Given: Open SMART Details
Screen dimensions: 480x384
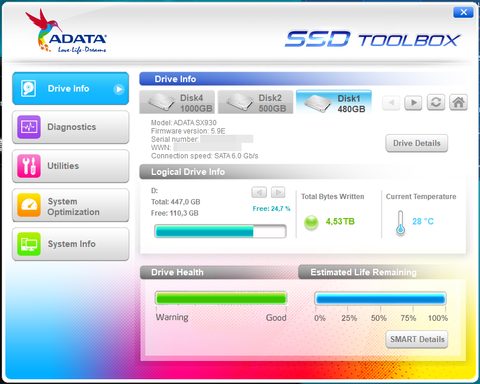Looking at the screenshot, I should click(417, 339).
